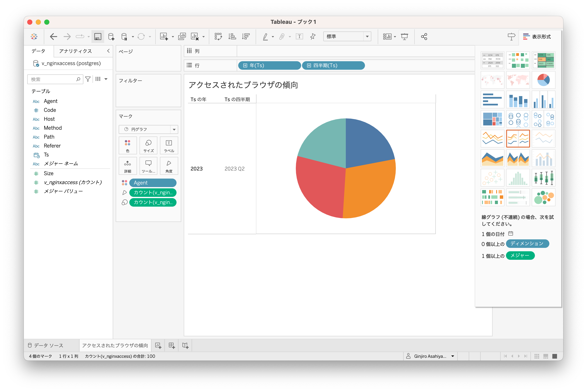This screenshot has width=587, height=392.
Task: Click the Agent color pill in marks
Action: tap(153, 183)
